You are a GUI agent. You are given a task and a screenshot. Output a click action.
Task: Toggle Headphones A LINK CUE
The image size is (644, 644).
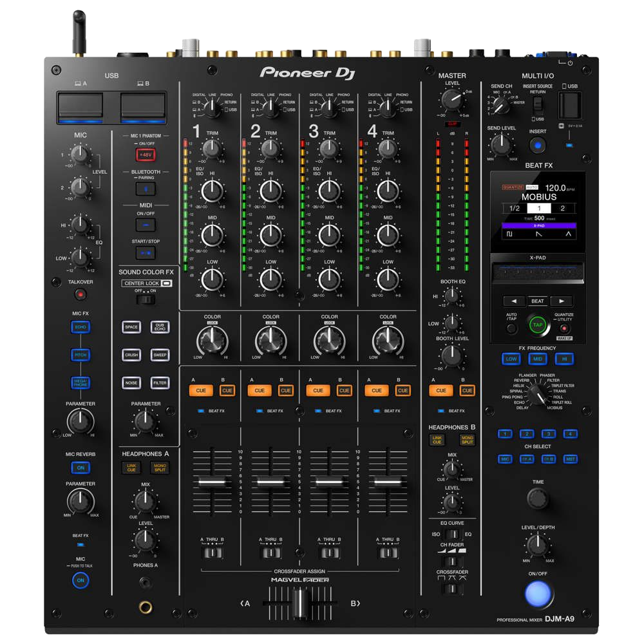[131, 468]
